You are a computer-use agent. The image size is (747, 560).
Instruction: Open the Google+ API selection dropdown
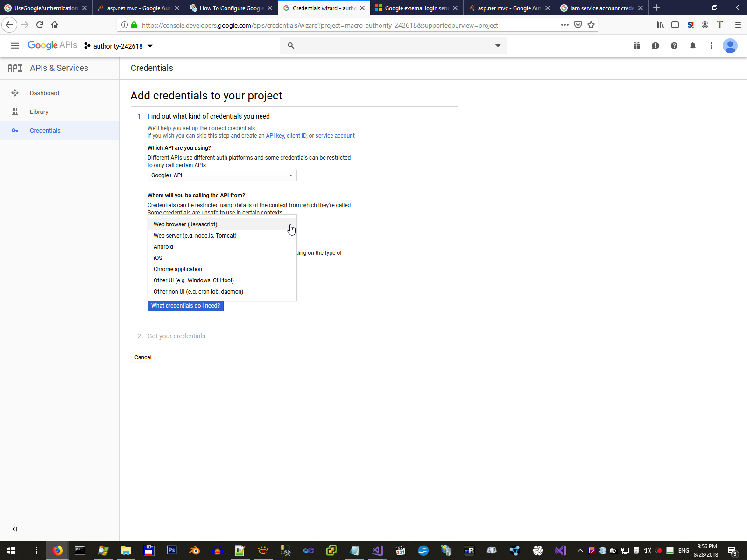click(x=222, y=175)
